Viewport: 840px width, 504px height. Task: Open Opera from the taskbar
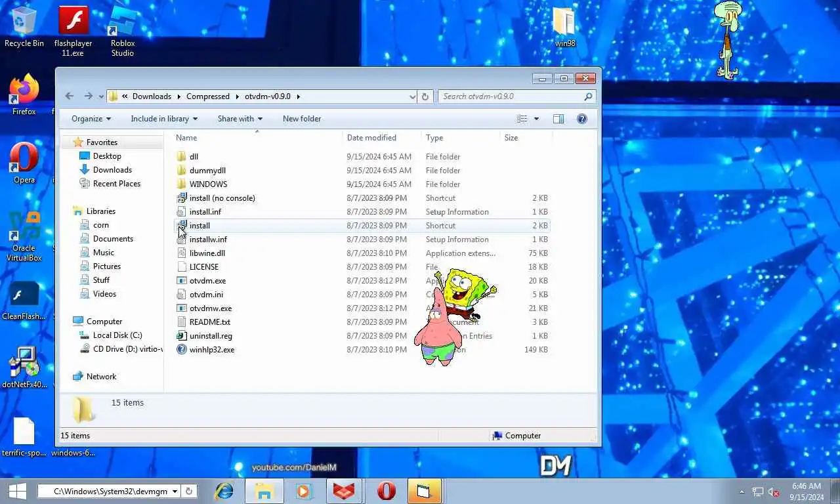point(386,491)
